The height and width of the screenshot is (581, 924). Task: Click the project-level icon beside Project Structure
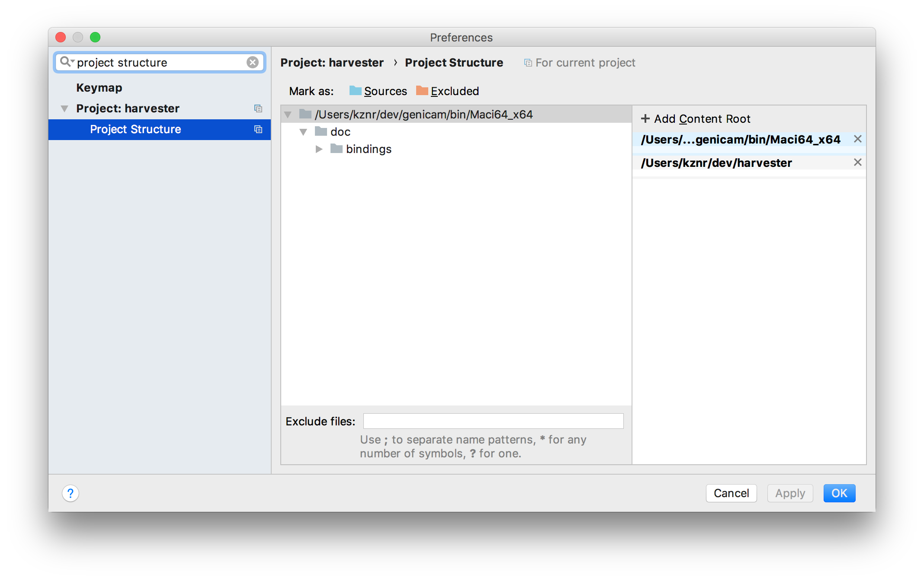[258, 129]
